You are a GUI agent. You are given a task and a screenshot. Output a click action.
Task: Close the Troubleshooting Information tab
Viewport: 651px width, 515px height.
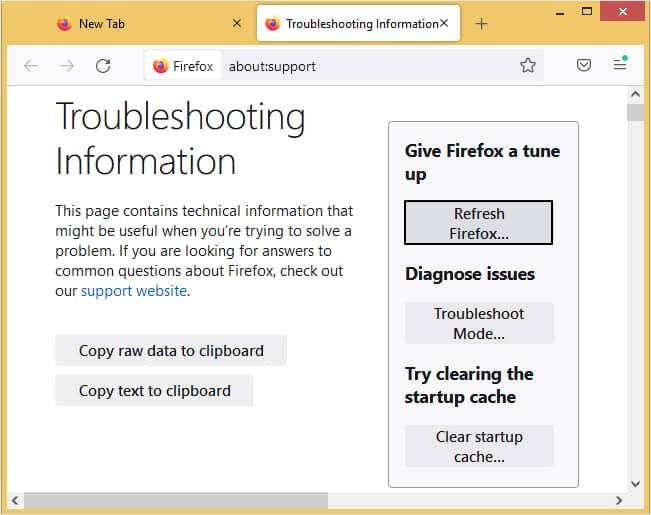pos(444,23)
